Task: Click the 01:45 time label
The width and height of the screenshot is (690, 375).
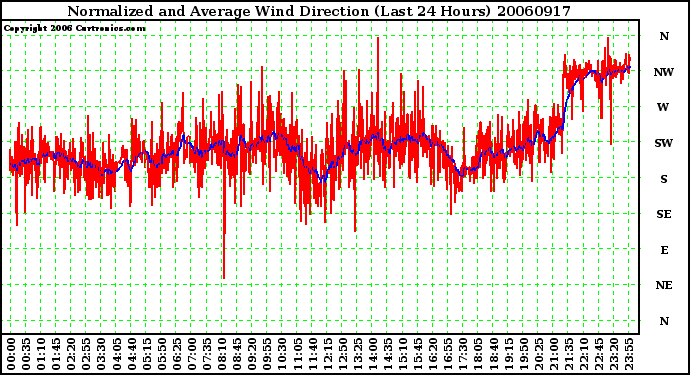Action: tap(56, 354)
